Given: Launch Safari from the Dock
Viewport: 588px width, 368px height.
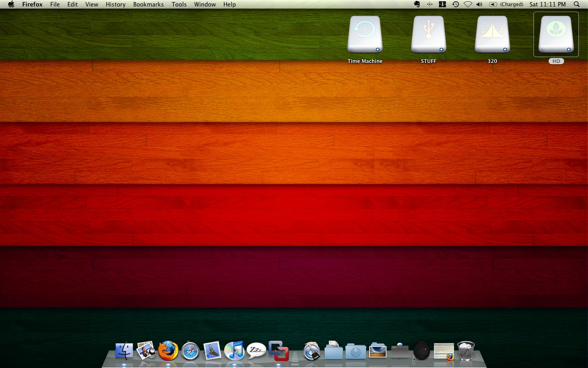Looking at the screenshot, I should pyautogui.click(x=190, y=351).
